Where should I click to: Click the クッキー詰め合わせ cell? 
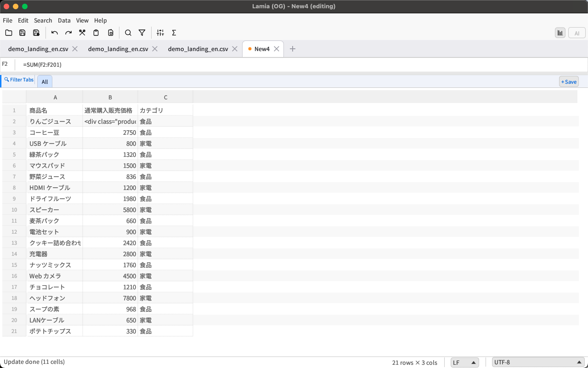55,243
